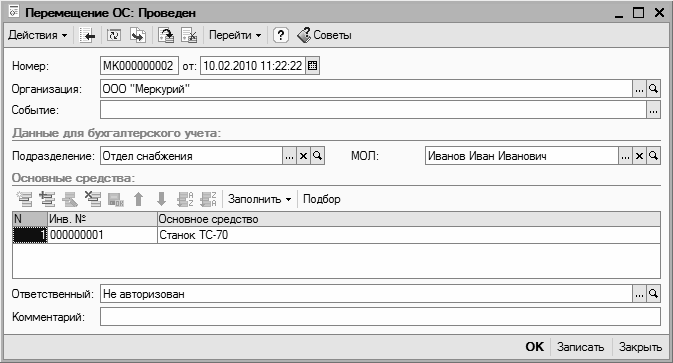
Task: Maximize the Перемещение ОС window
Action: coord(639,13)
